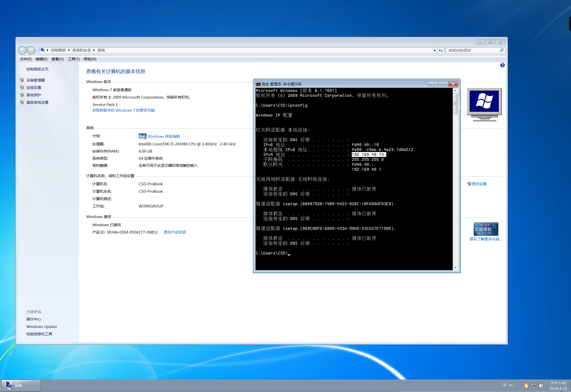Expand the breadcrumb arrow after 控制面板
The width and height of the screenshot is (571, 392).
[69, 50]
